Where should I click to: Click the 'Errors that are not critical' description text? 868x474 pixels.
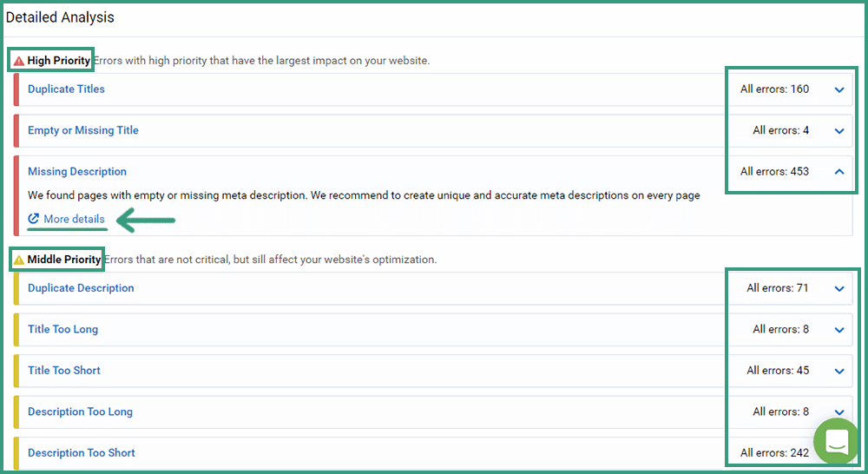coord(270,260)
